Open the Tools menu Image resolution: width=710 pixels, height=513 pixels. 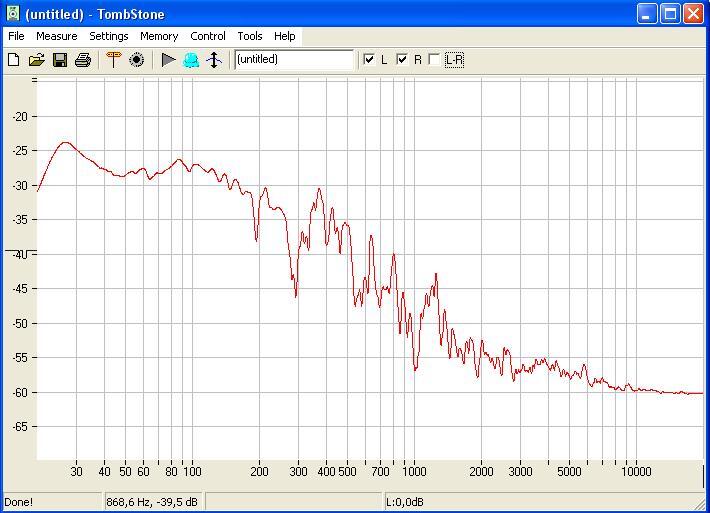pos(250,36)
